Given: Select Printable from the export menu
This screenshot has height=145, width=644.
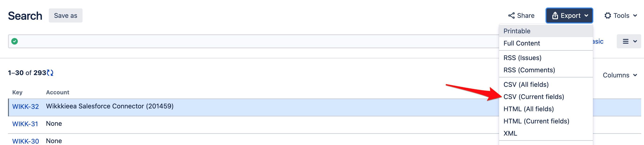Looking at the screenshot, I should [516, 31].
